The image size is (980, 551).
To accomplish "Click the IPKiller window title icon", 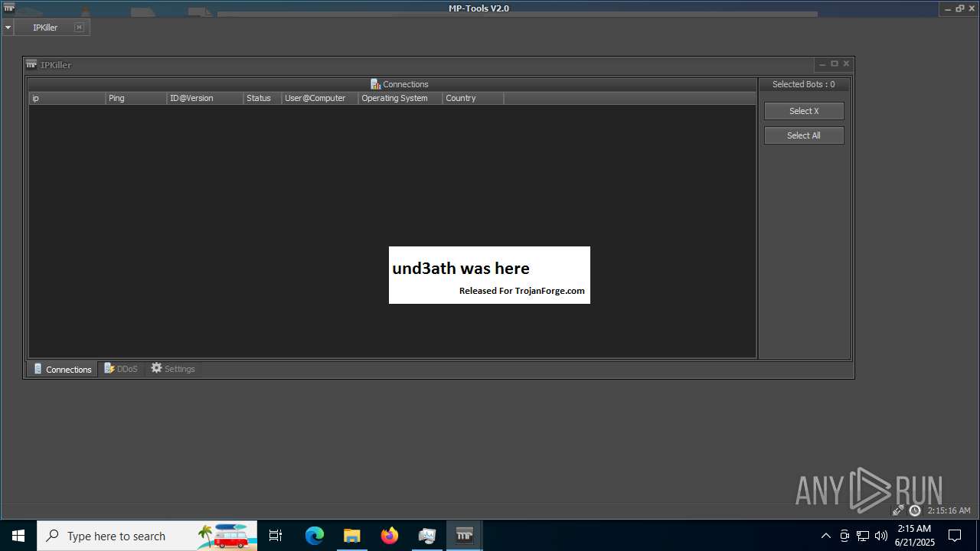I will pos(31,64).
